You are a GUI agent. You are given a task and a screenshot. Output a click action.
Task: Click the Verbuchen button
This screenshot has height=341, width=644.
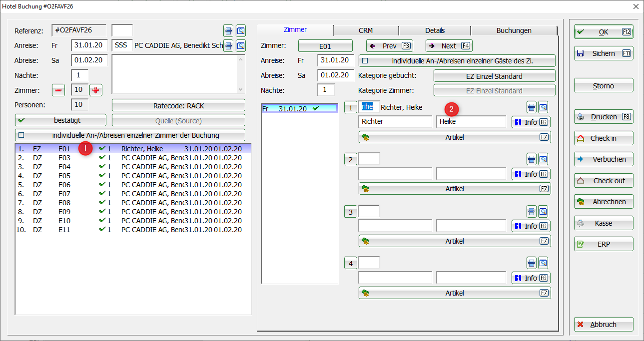click(x=604, y=160)
